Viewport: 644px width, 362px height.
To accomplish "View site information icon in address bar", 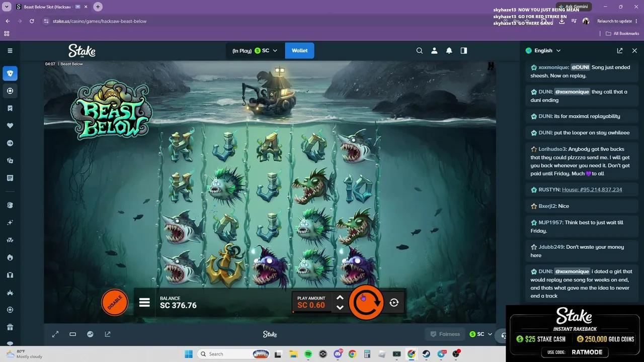I will (46, 21).
